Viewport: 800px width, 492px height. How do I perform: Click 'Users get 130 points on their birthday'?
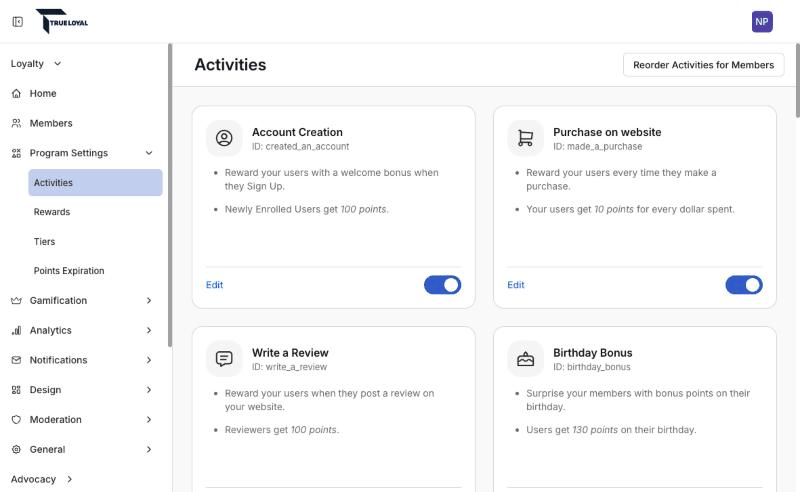pos(611,430)
